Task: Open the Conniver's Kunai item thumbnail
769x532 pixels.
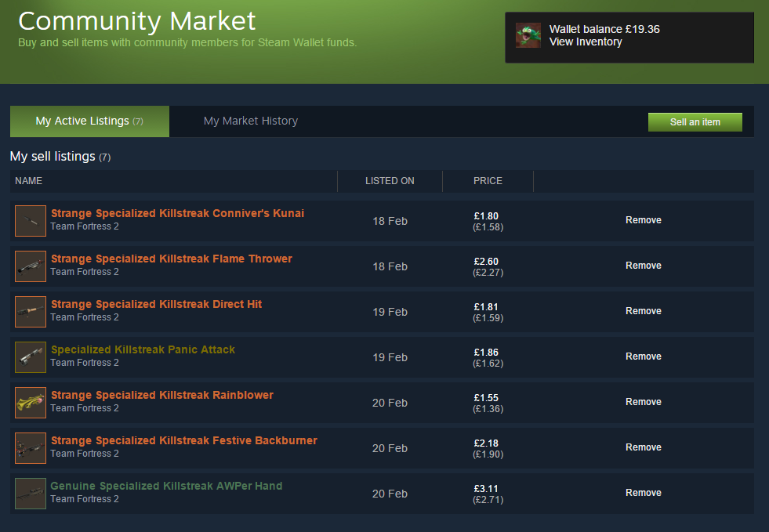Action: tap(31, 221)
